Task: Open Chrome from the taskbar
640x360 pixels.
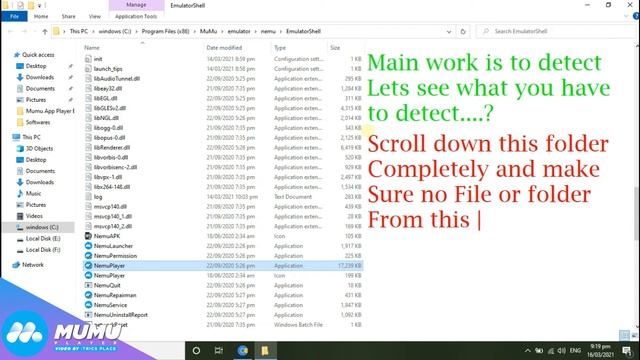Action: point(242,351)
